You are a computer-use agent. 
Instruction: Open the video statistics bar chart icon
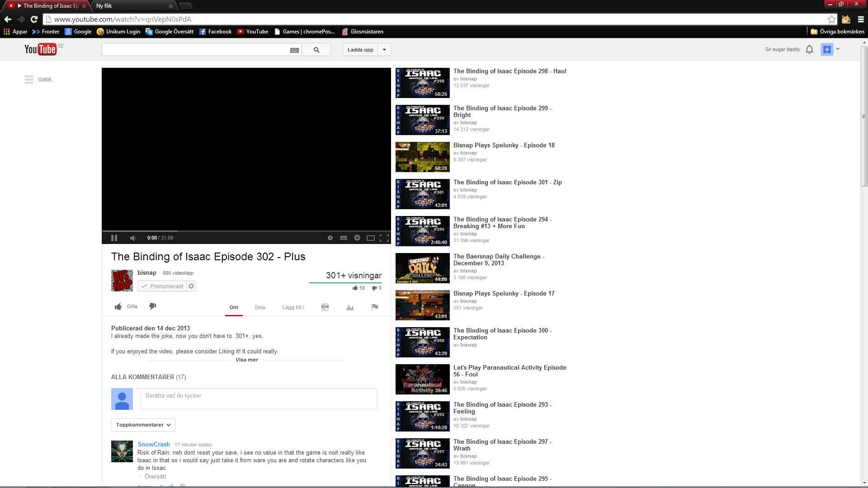[x=350, y=307]
